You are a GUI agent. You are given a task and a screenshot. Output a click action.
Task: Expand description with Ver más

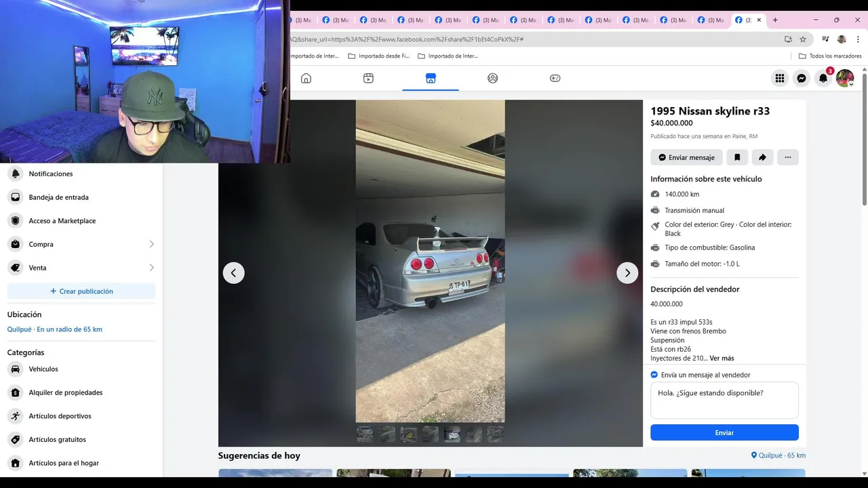(722, 358)
